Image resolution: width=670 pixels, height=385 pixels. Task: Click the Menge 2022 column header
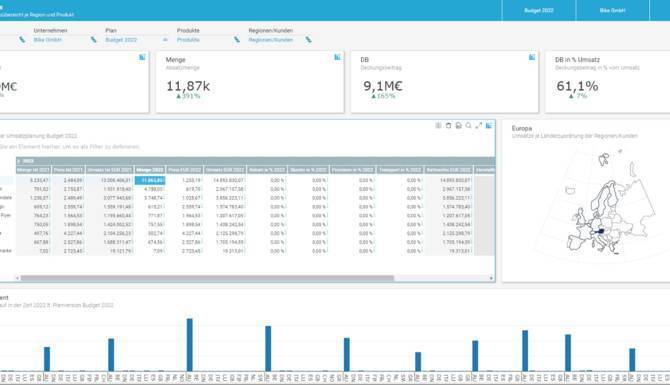click(x=150, y=170)
